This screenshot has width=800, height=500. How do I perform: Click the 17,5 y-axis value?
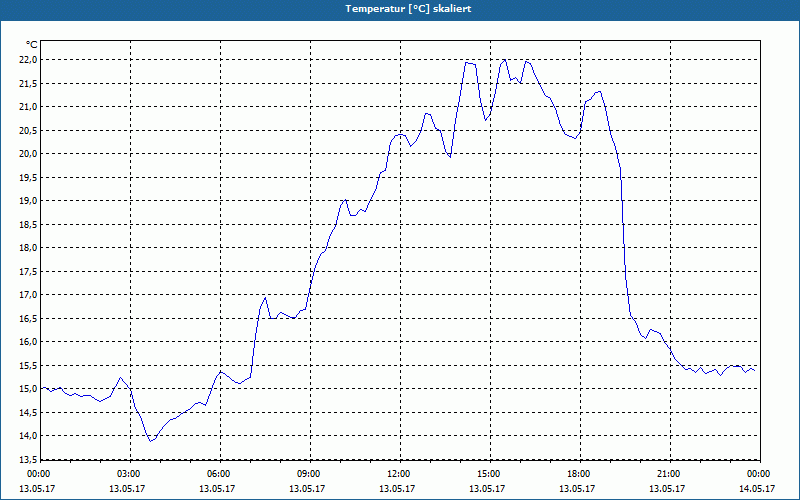[29, 271]
